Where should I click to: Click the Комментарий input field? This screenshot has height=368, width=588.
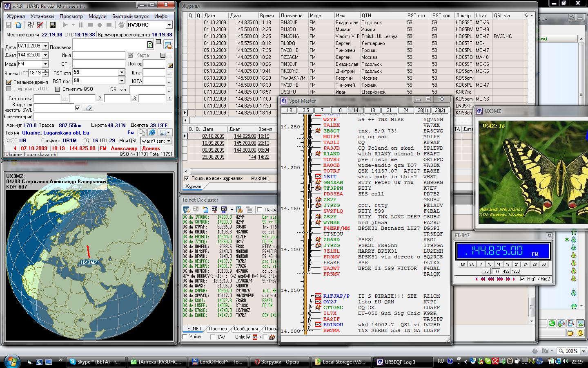coord(103,117)
